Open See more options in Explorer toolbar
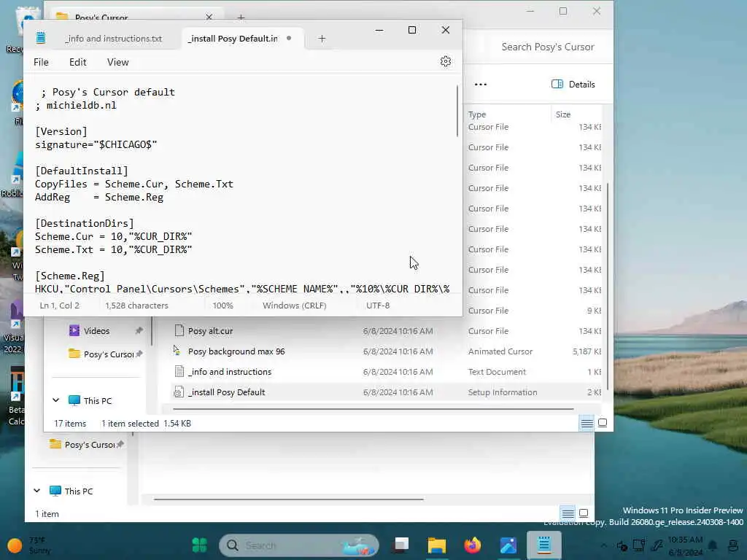The image size is (747, 560). (x=481, y=85)
